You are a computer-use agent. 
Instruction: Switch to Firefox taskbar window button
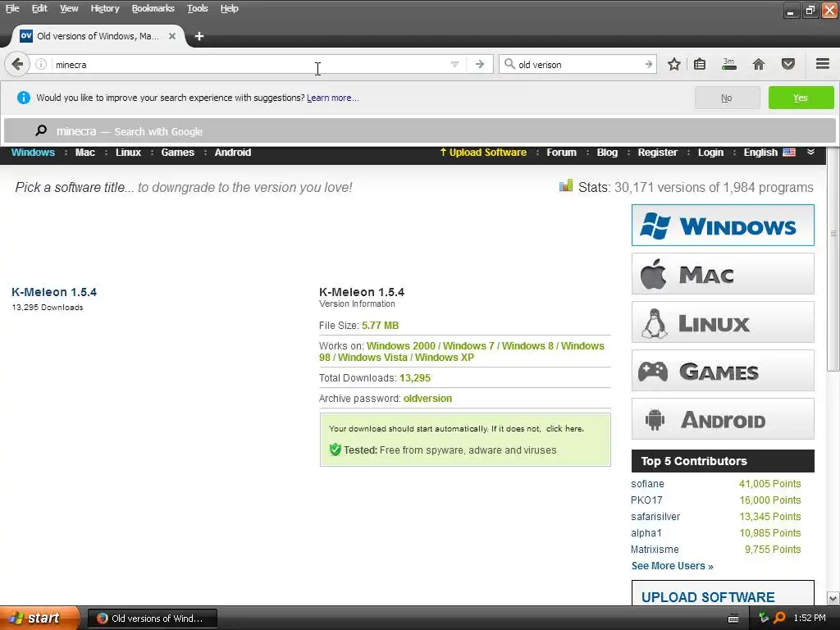(x=152, y=619)
